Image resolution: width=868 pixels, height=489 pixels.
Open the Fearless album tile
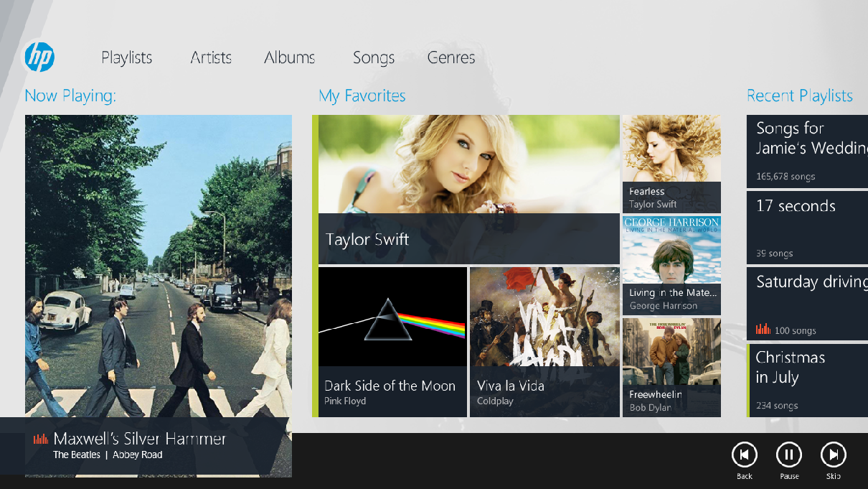pyautogui.click(x=671, y=164)
